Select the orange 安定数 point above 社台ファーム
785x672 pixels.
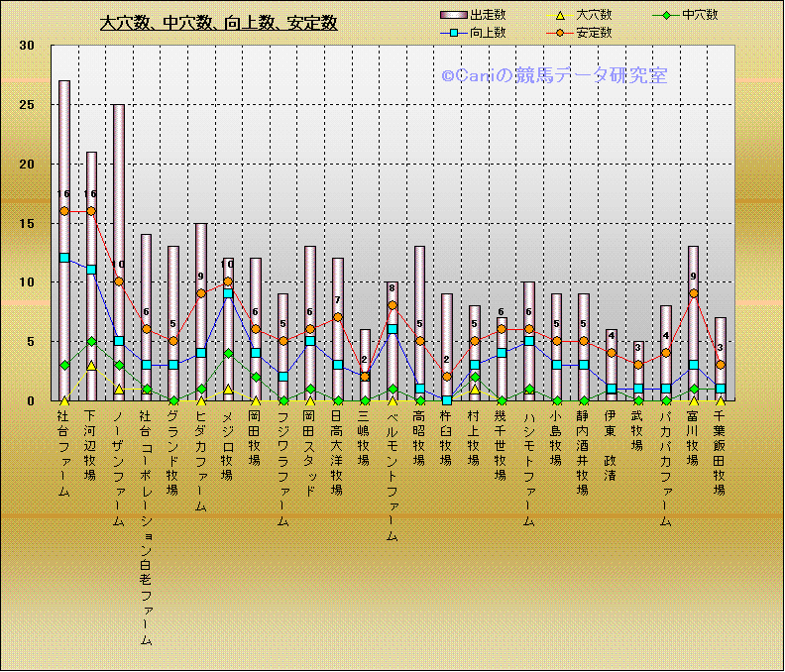pyautogui.click(x=64, y=211)
